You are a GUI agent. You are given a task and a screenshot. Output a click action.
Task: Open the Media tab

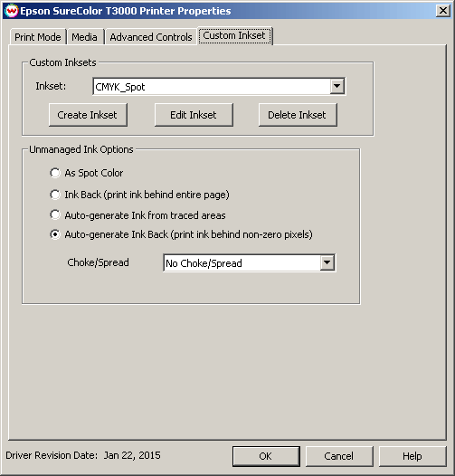[85, 37]
